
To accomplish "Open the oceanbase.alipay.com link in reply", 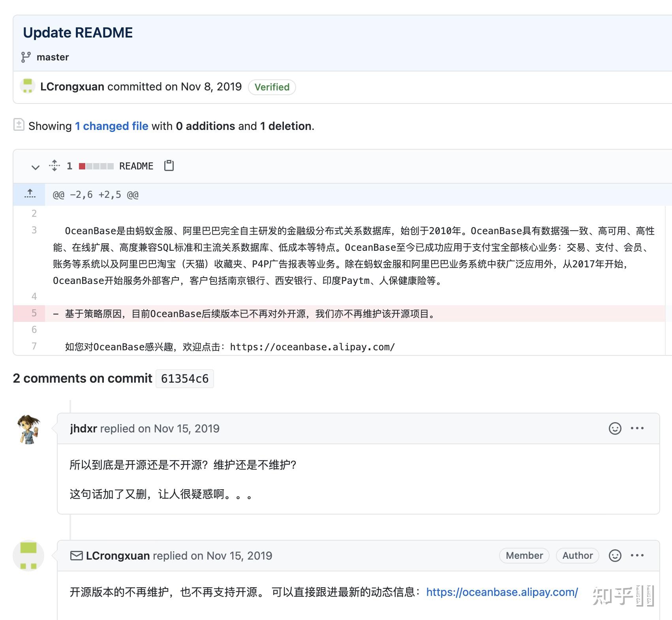I will [x=502, y=592].
